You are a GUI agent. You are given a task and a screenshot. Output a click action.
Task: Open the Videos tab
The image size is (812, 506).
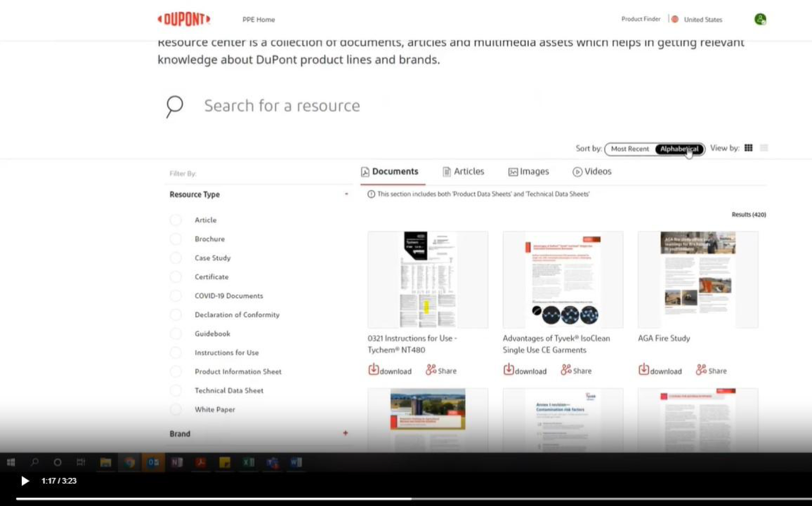[x=592, y=172]
